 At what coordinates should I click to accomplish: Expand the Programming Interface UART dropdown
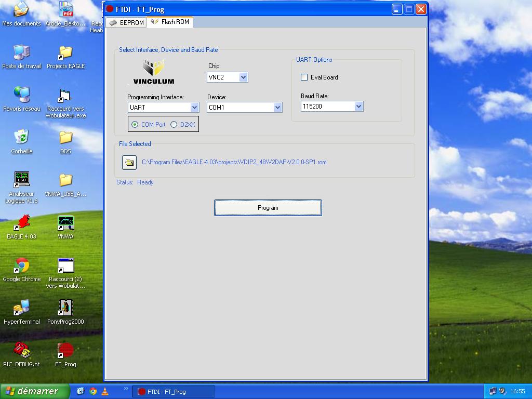click(x=194, y=108)
